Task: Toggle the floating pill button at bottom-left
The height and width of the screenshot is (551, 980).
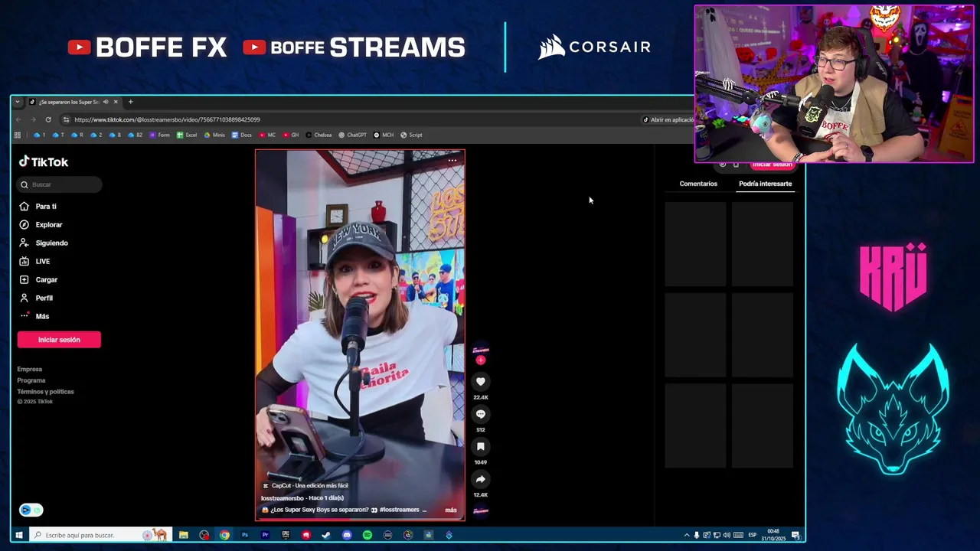Action: 31,510
